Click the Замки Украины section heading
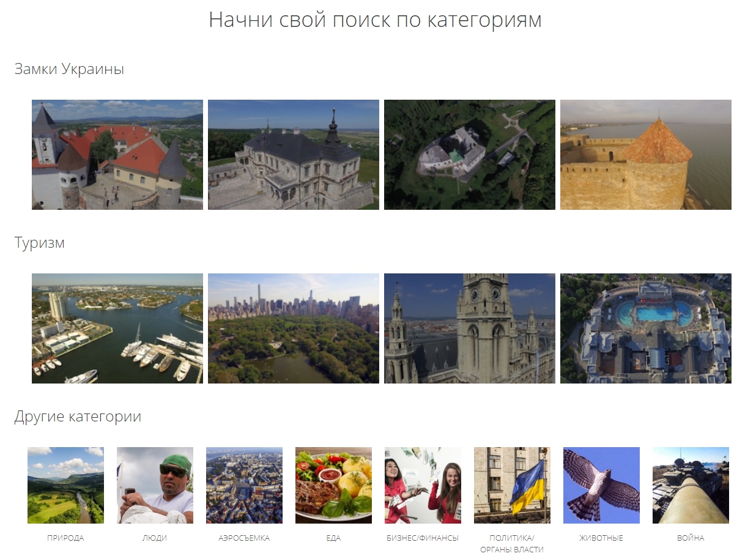 (x=69, y=69)
